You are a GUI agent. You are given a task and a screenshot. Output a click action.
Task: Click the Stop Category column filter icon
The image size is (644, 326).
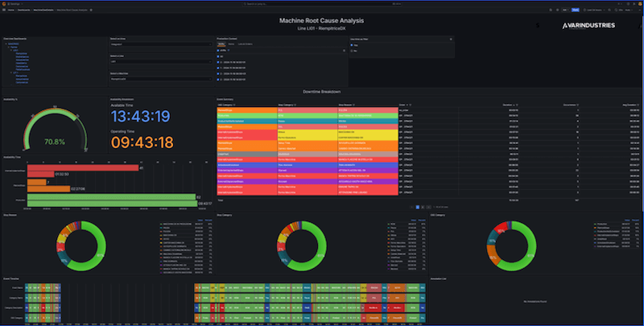click(x=295, y=105)
